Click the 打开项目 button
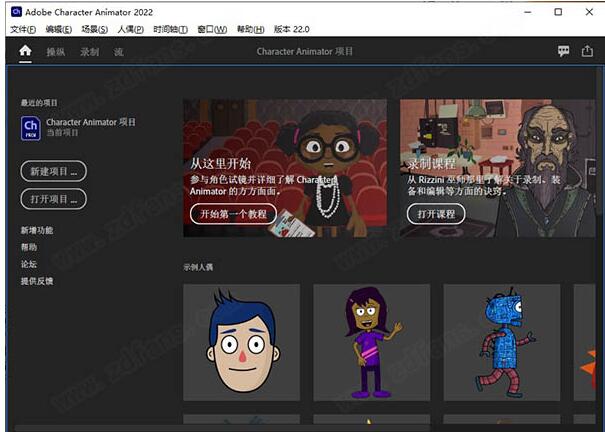Image resolution: width=605 pixels, height=432 pixels. click(54, 199)
